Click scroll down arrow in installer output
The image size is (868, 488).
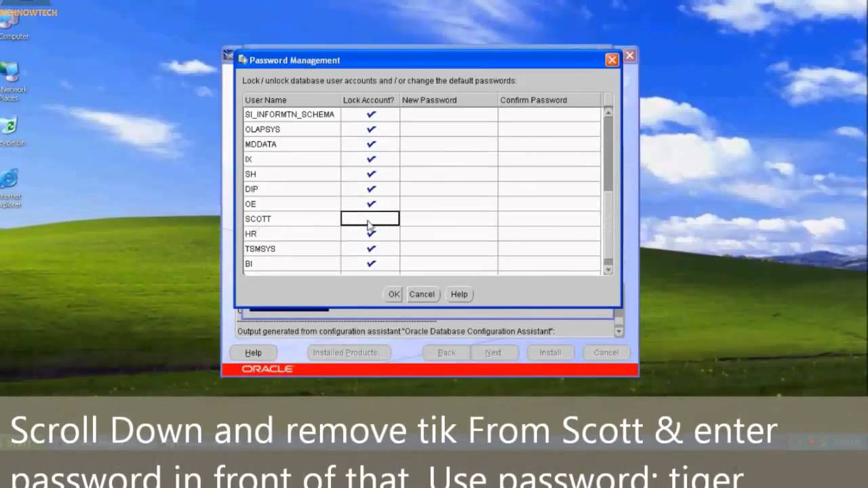tap(618, 331)
